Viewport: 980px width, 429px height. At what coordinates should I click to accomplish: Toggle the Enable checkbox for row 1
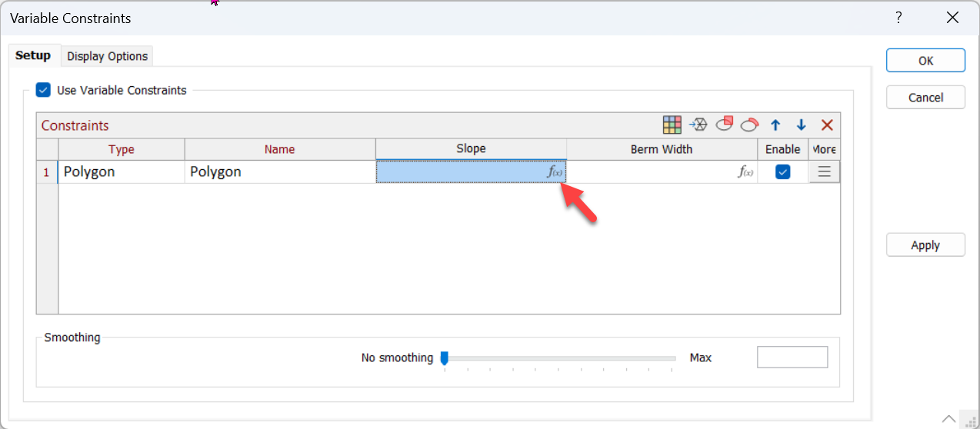(782, 172)
